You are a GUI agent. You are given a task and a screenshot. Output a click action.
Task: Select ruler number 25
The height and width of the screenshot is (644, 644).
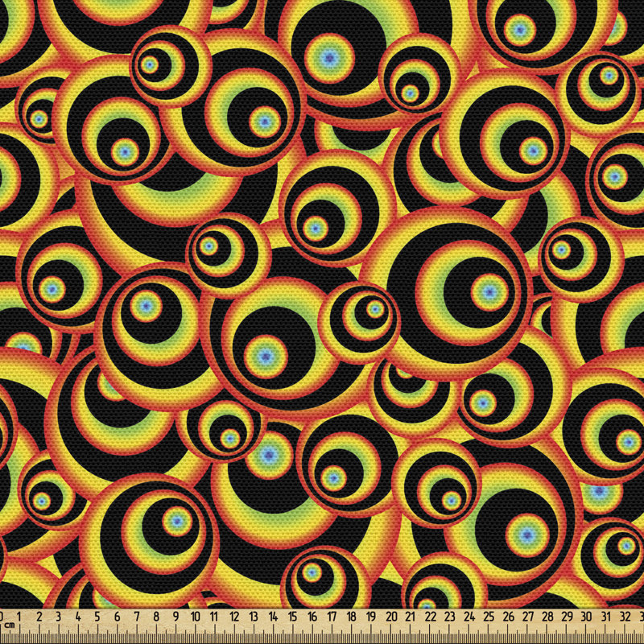489,617
